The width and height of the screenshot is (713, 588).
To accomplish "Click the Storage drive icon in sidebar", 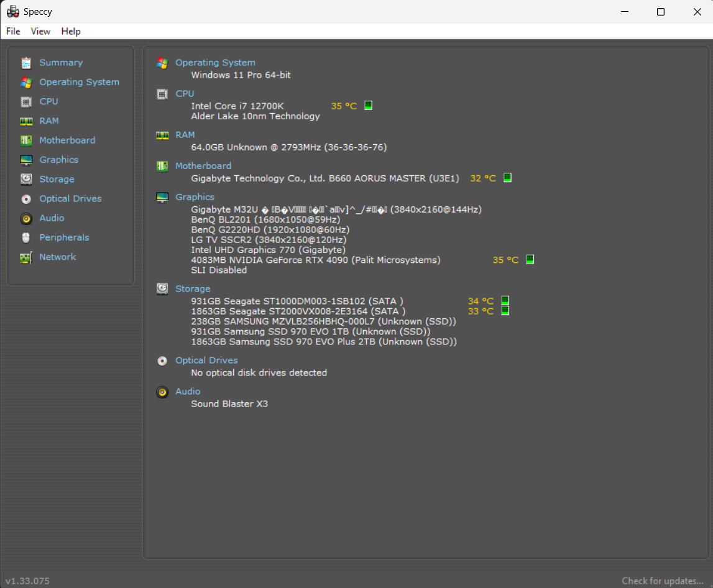I will point(26,179).
